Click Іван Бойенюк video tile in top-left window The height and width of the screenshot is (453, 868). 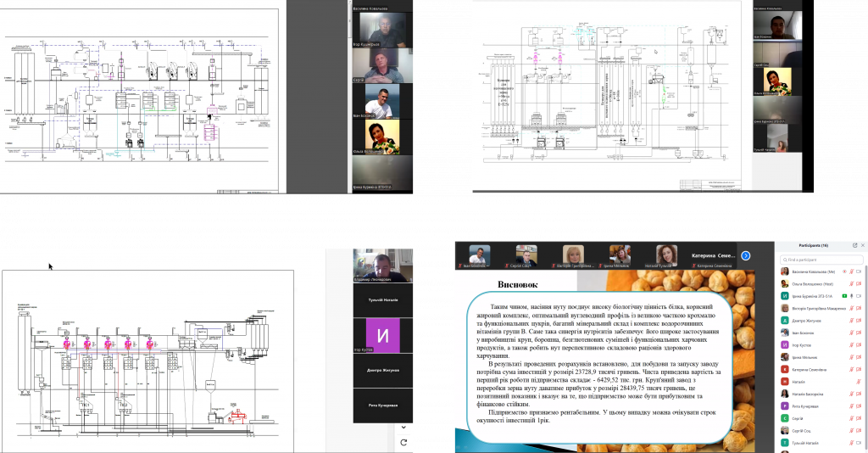[x=383, y=101]
